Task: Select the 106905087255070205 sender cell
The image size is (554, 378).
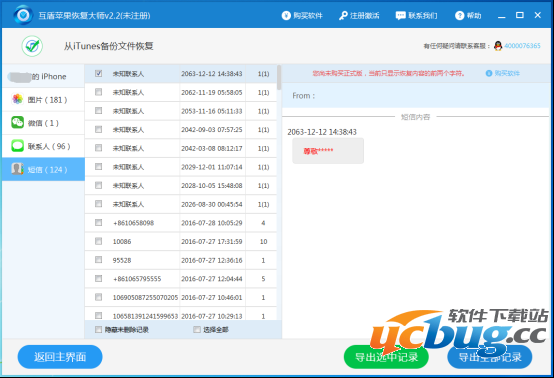Action: 145,297
